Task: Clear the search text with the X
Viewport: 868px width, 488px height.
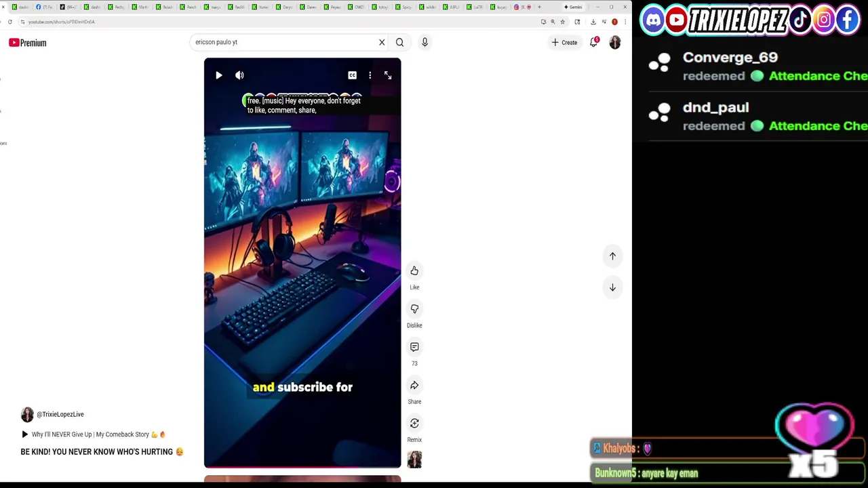Action: (382, 42)
